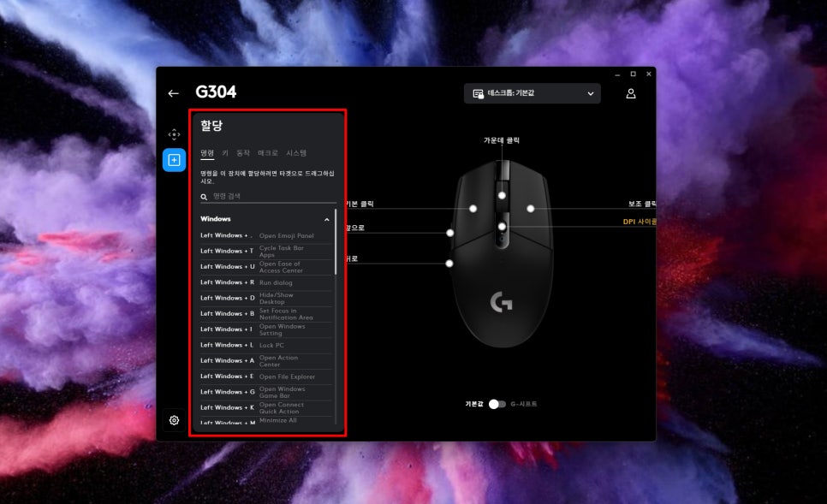Switch to the 시스템 tab
Viewport: 827px width, 504px height.
(296, 153)
